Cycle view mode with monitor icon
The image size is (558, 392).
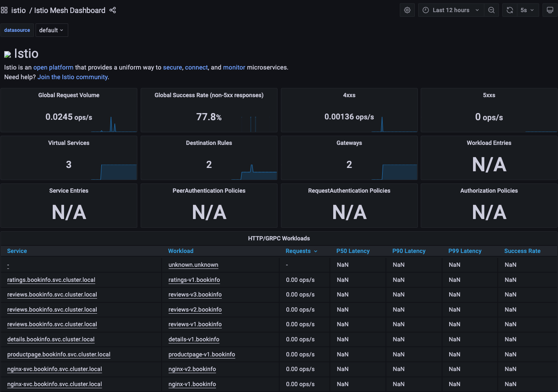coord(550,10)
